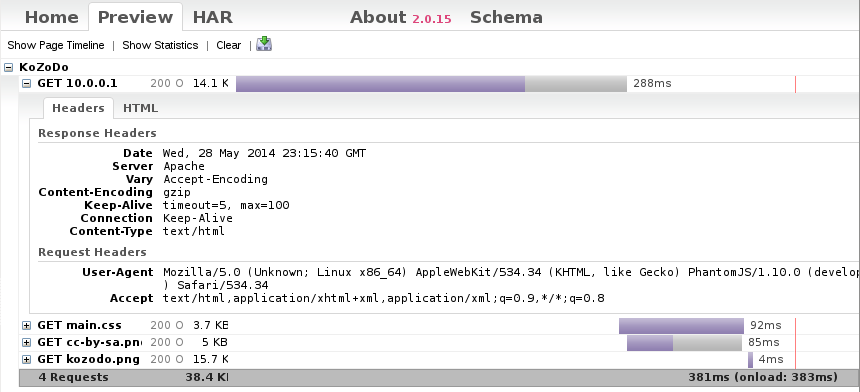860x392 pixels.
Task: Open the About tab
Action: 378,17
